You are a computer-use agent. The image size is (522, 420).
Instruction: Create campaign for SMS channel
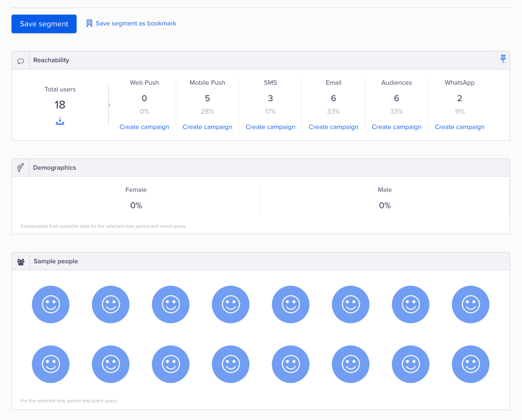point(270,127)
